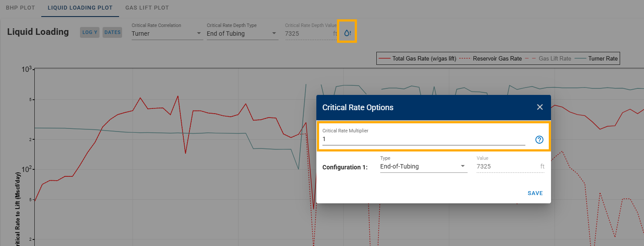
Task: Click the Critical Rate Options title
Action: pyautogui.click(x=358, y=108)
